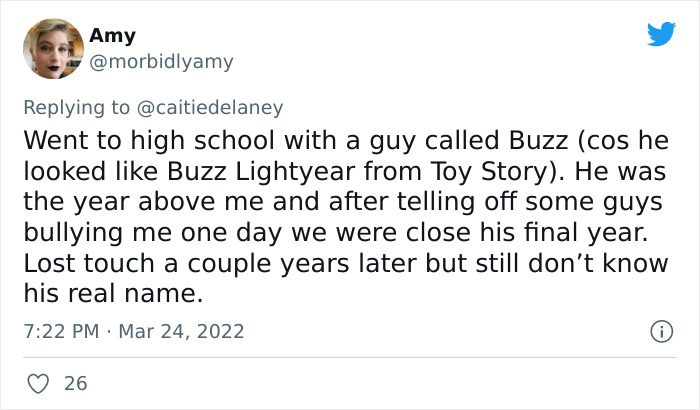This screenshot has height=410, width=700.
Task: Click the Twitter bird logo
Action: point(661,34)
